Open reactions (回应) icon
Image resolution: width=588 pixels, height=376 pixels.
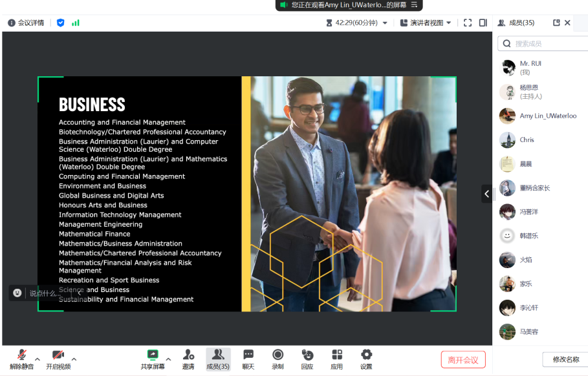point(307,359)
